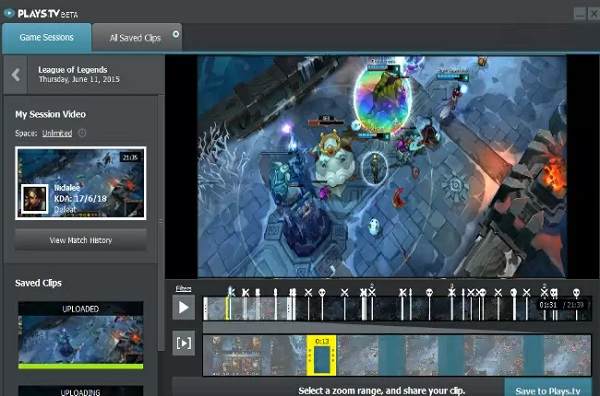
Task: Select the last skull death marker on the timeline
Action: 576,293
